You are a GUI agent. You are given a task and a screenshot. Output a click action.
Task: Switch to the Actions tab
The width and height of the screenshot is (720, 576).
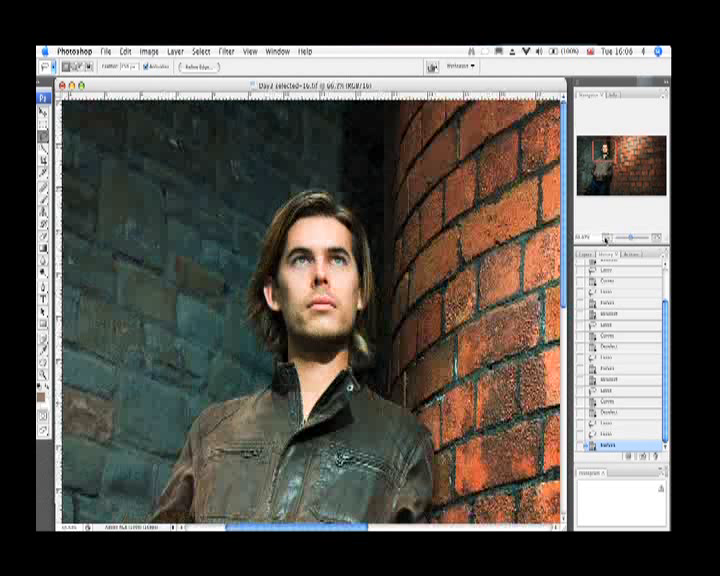pos(631,254)
